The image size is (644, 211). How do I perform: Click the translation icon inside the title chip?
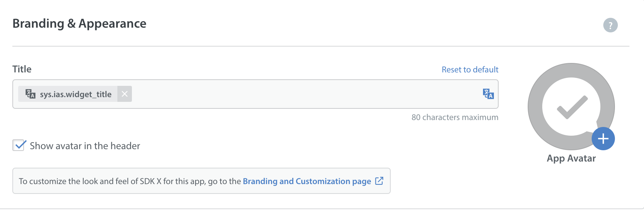tap(31, 94)
